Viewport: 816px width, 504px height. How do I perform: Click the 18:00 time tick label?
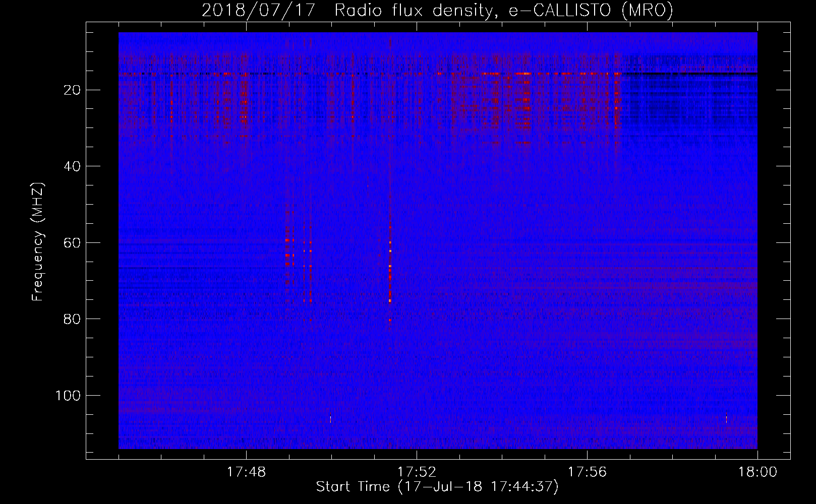(757, 472)
